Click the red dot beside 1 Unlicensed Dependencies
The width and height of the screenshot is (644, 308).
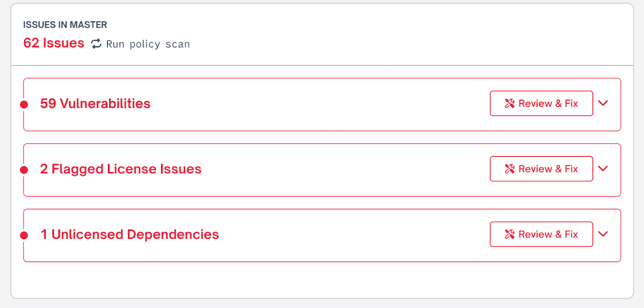point(24,235)
